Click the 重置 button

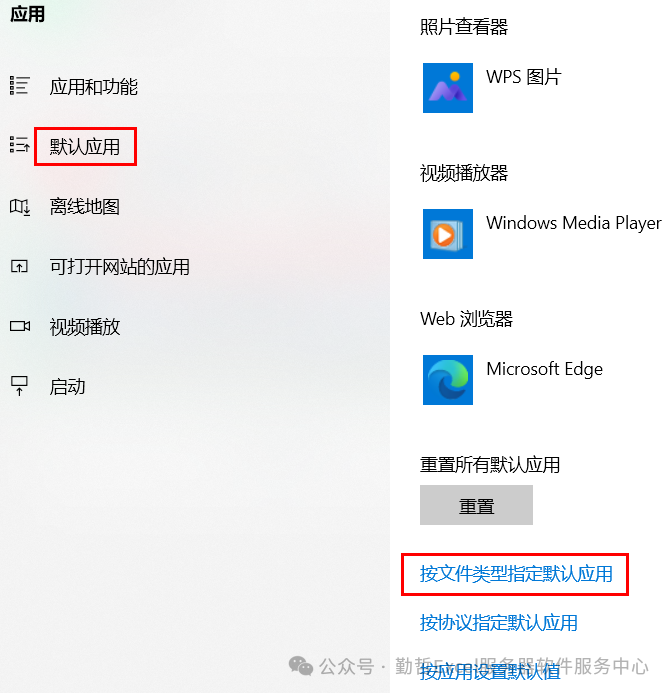click(x=476, y=505)
